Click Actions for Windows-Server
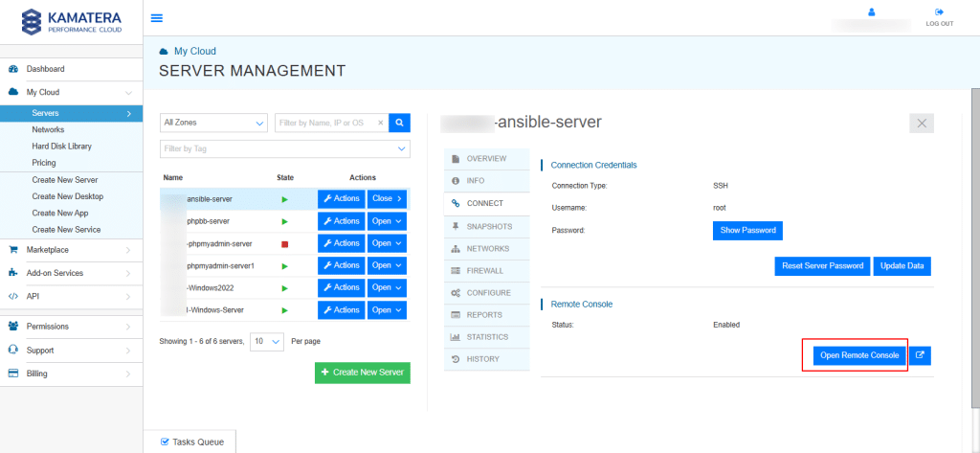 point(342,310)
